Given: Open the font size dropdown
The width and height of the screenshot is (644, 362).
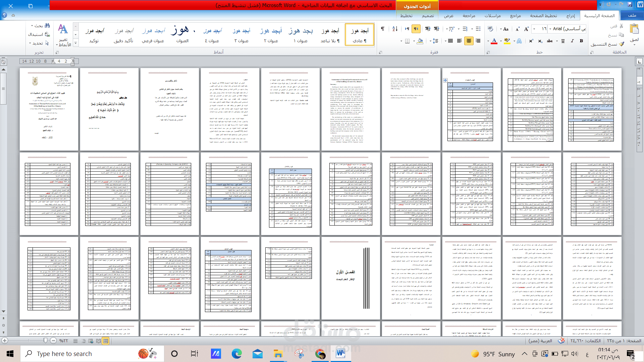Looking at the screenshot, I should pos(534,29).
